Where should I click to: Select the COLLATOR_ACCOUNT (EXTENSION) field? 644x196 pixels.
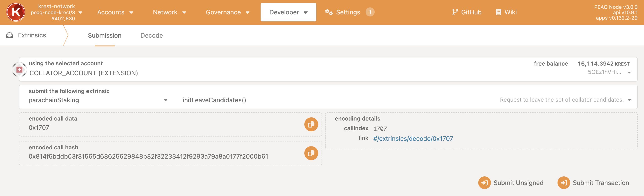pyautogui.click(x=328, y=69)
